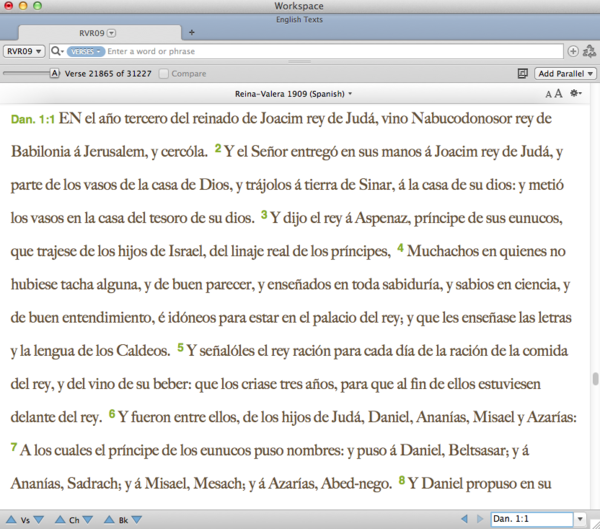
Task: Click the green zoom window button
Action: coord(37,6)
